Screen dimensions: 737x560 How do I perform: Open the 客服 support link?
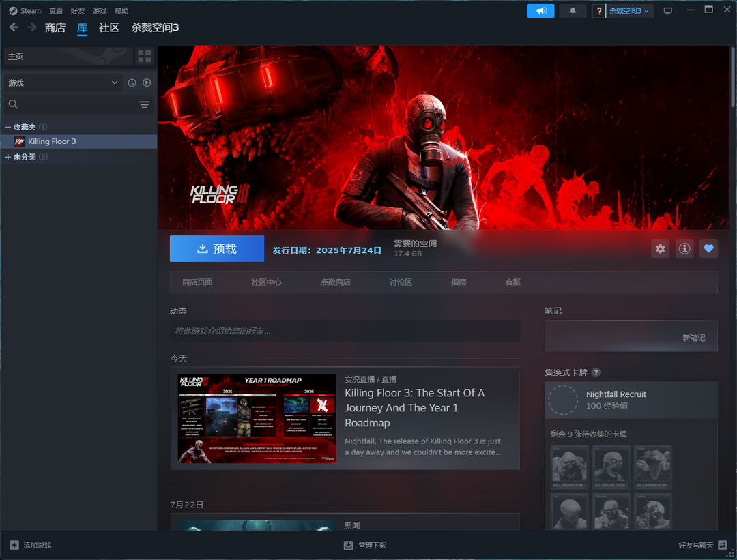coord(512,282)
